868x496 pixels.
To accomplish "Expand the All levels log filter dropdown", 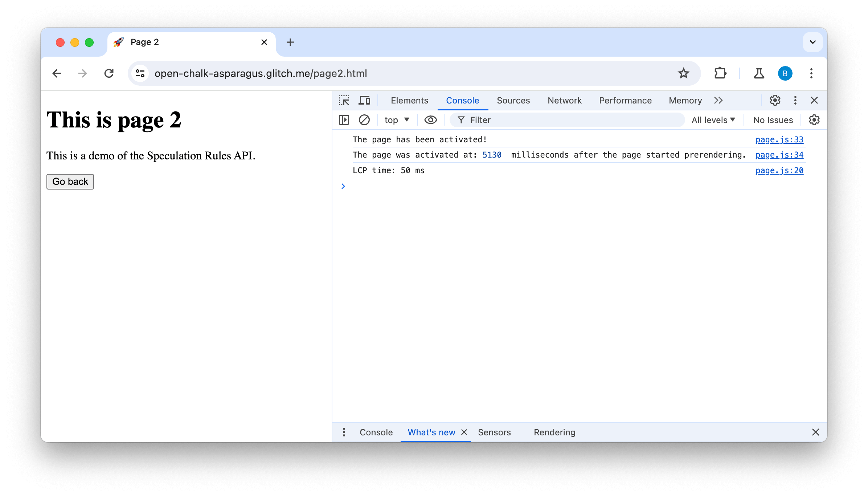I will [713, 120].
